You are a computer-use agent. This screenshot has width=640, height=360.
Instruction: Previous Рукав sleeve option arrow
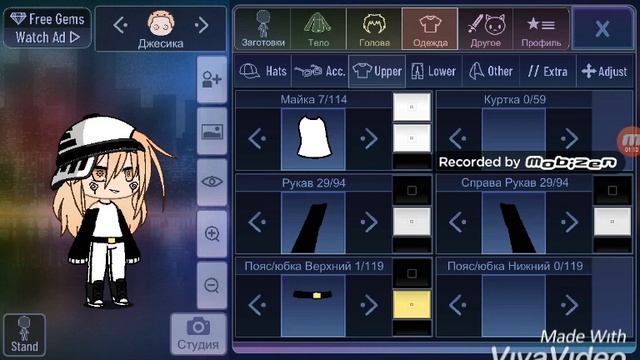[x=258, y=222]
